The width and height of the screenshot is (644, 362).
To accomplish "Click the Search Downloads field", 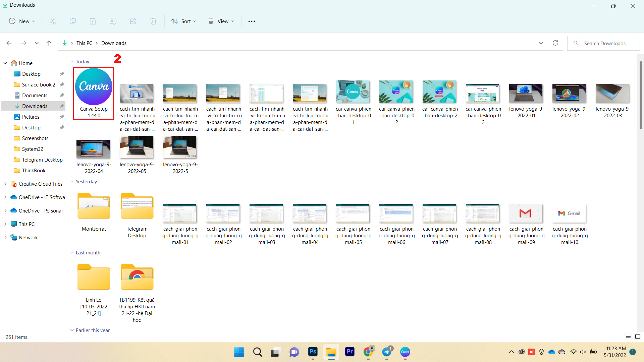I will [603, 43].
